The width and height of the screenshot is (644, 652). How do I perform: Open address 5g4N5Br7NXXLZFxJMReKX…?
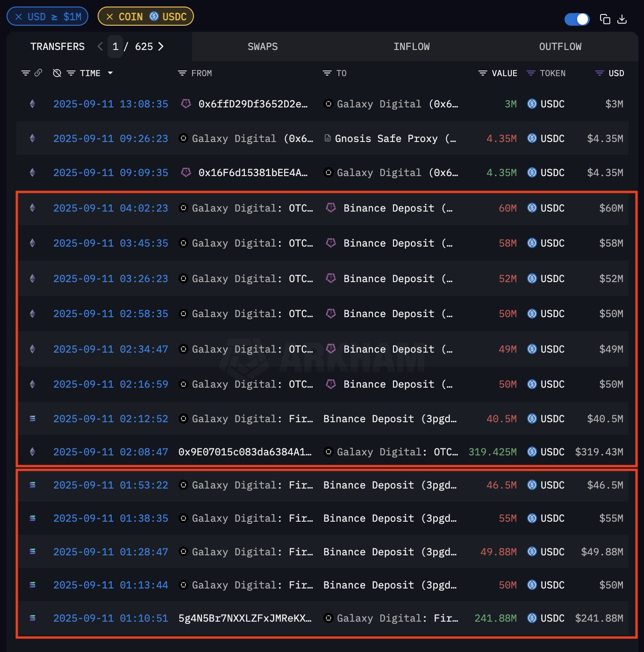(x=245, y=618)
